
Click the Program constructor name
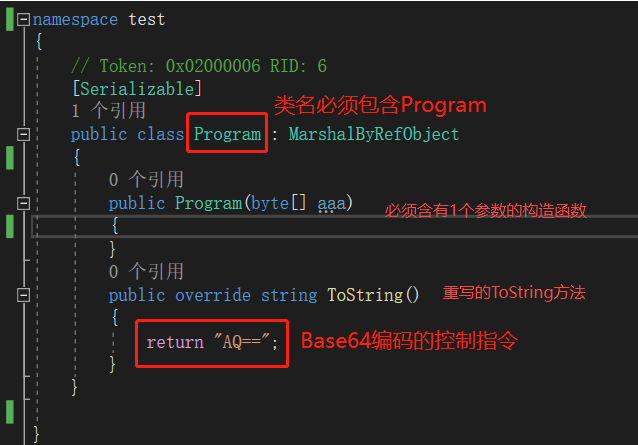click(208, 203)
